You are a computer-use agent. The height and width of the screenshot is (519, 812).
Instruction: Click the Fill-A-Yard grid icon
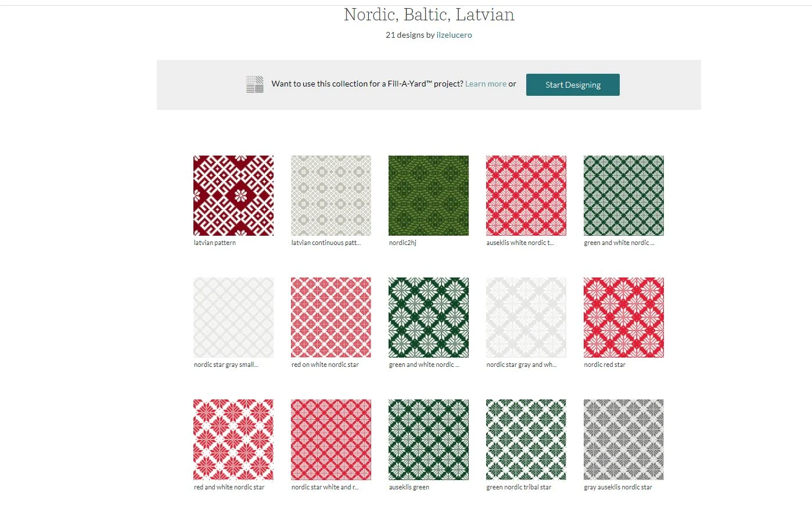click(x=254, y=84)
